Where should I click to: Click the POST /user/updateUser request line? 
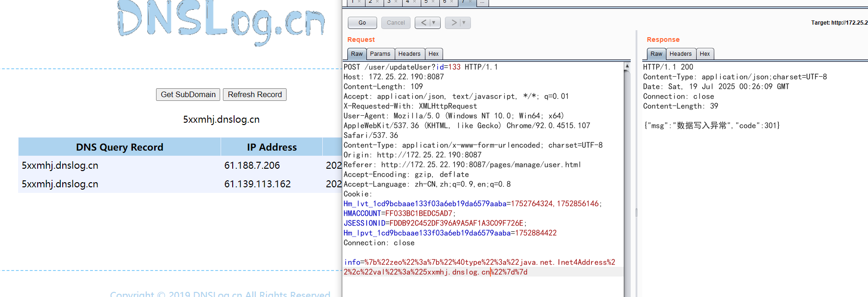coord(420,67)
